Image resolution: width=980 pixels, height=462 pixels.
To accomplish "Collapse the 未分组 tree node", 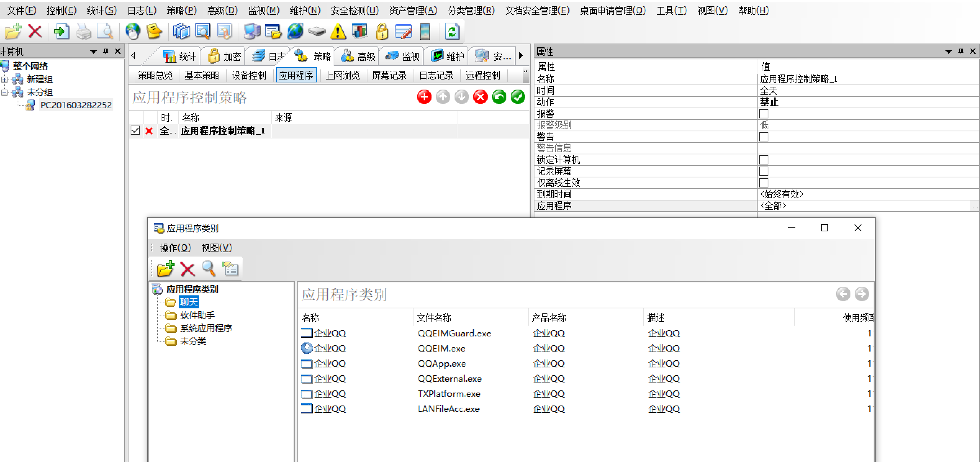I will (4, 92).
